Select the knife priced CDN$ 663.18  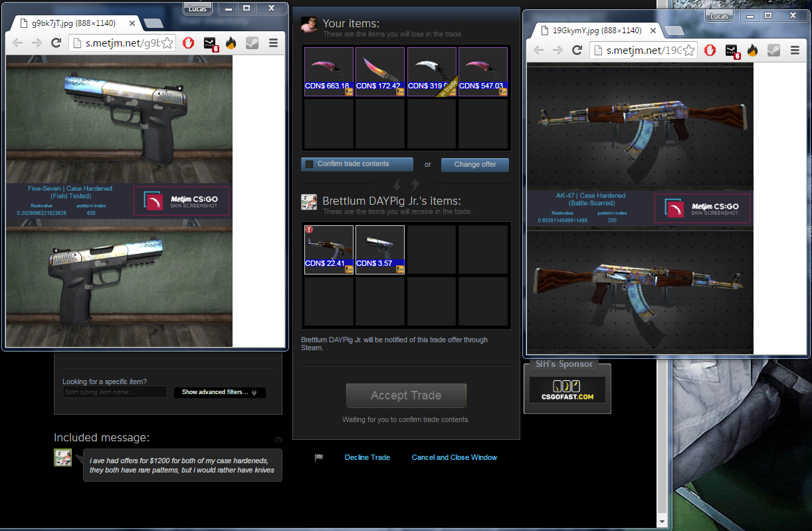pos(329,72)
